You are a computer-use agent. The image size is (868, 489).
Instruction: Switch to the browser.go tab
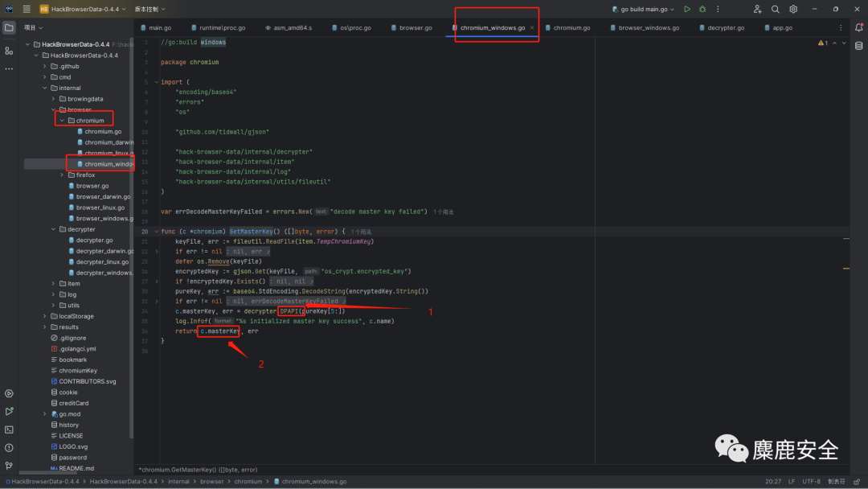point(411,27)
